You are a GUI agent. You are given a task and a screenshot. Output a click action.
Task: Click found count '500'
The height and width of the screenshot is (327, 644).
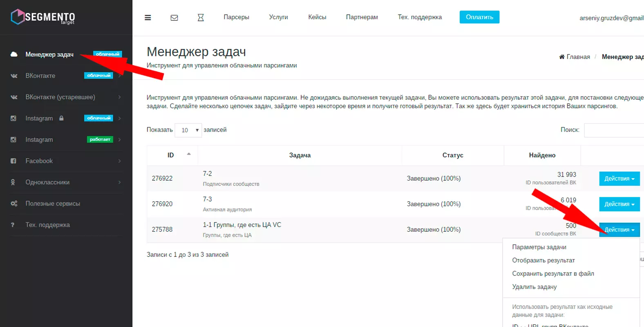coord(571,226)
